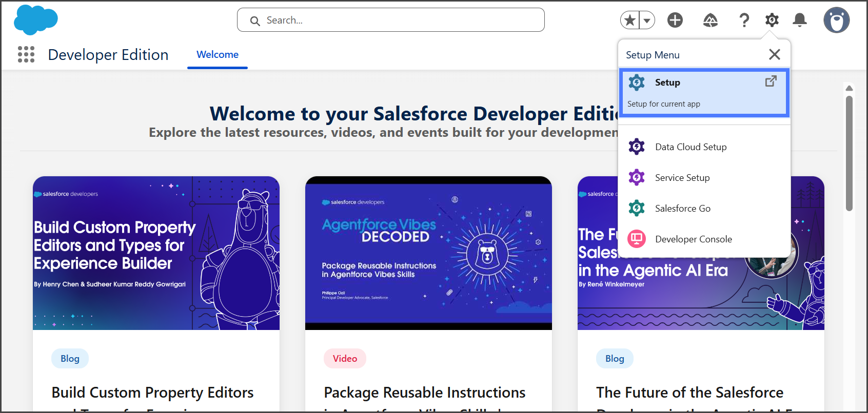Open the Global Actions plus icon
The width and height of the screenshot is (868, 413).
[675, 20]
